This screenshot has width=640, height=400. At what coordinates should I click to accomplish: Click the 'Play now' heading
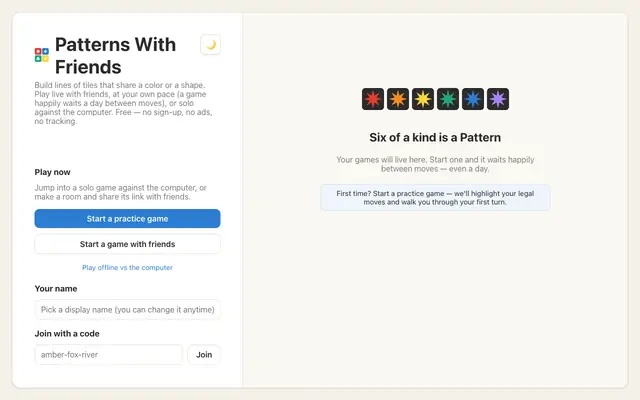pyautogui.click(x=52, y=172)
